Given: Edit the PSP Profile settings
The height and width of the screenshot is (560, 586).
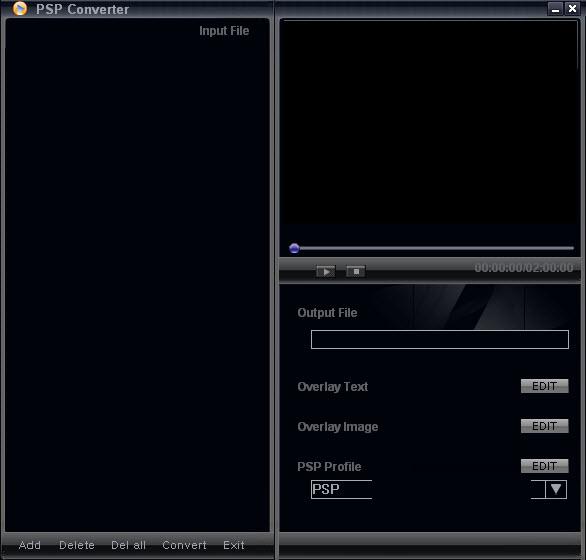Looking at the screenshot, I should click(x=545, y=466).
